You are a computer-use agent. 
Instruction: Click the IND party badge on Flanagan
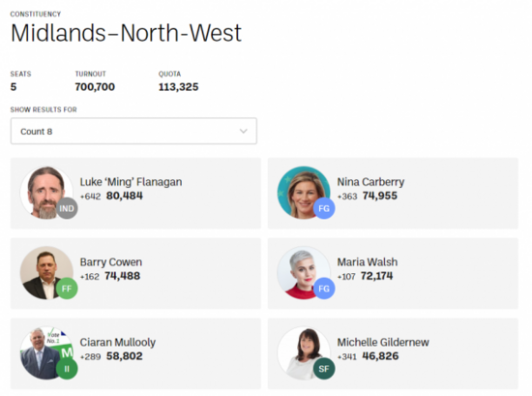click(67, 208)
